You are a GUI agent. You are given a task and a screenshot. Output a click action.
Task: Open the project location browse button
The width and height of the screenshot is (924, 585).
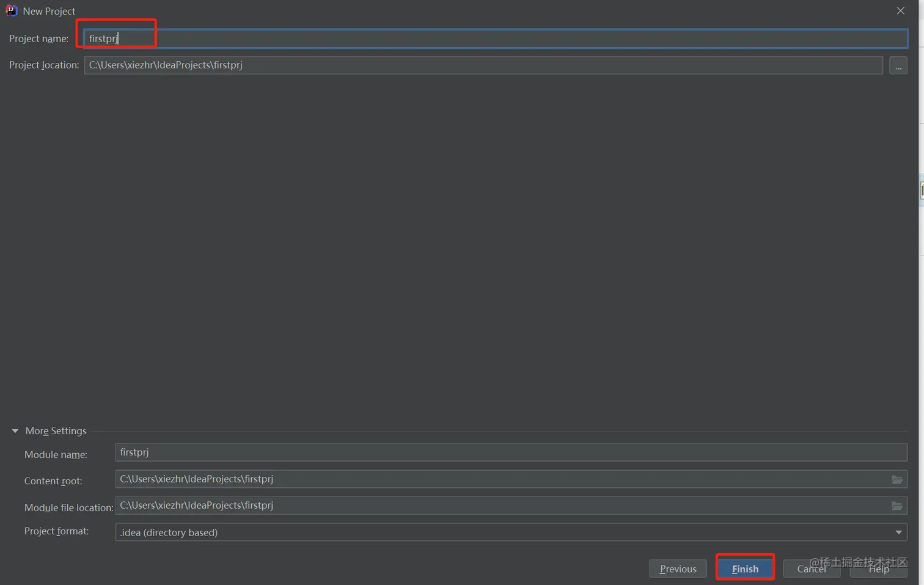point(898,65)
